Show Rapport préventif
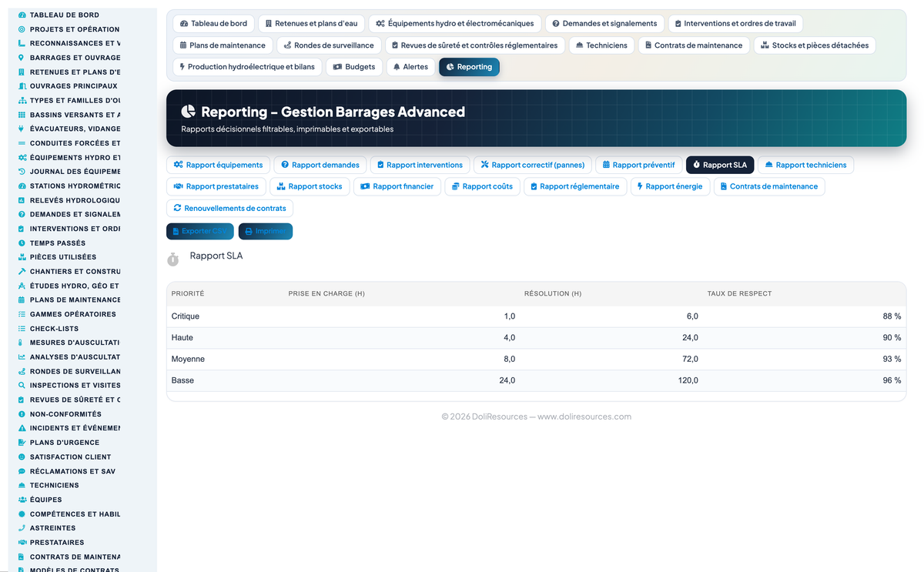This screenshot has width=924, height=572. [x=639, y=165]
